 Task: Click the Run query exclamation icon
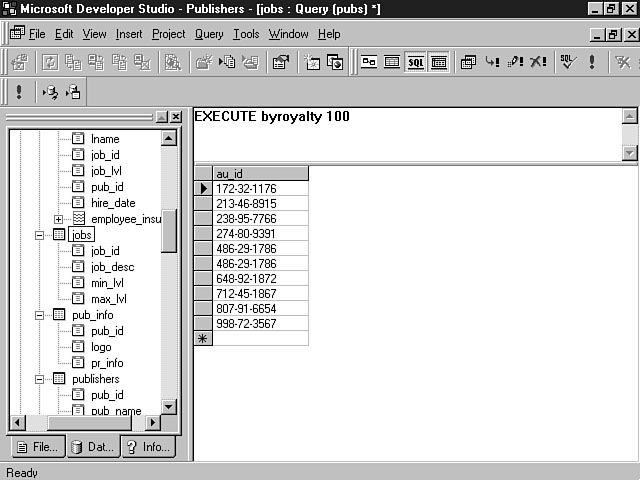tap(592, 62)
